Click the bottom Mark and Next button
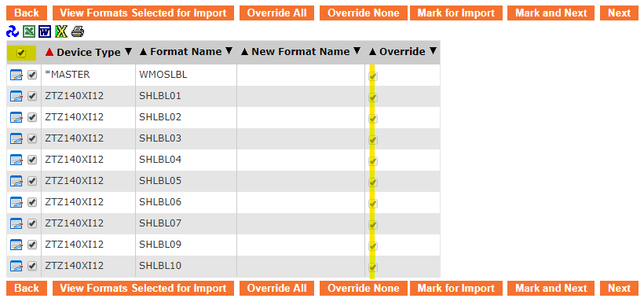644x302 pixels. coord(551,289)
